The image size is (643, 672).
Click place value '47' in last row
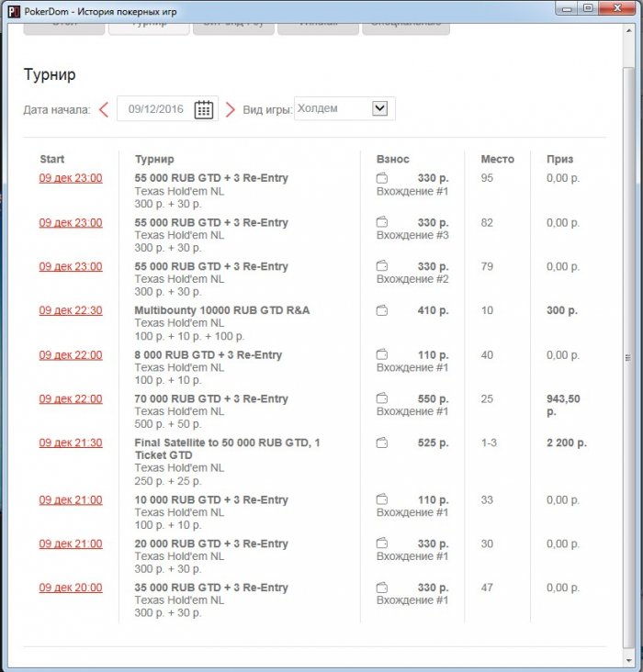(487, 588)
